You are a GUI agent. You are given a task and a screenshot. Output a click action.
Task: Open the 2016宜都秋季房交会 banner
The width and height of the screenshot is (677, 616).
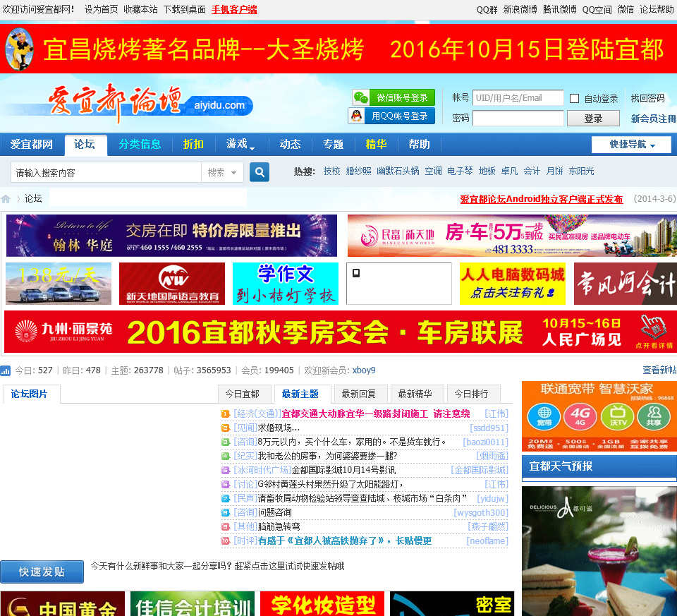point(340,332)
